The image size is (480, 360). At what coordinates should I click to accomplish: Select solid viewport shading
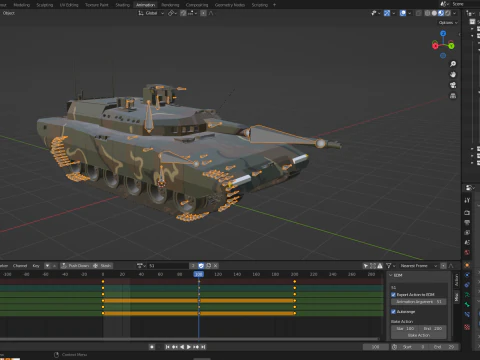pos(434,13)
